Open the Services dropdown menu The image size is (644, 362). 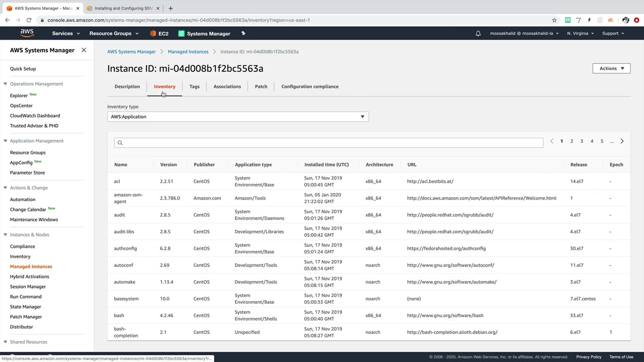click(66, 34)
